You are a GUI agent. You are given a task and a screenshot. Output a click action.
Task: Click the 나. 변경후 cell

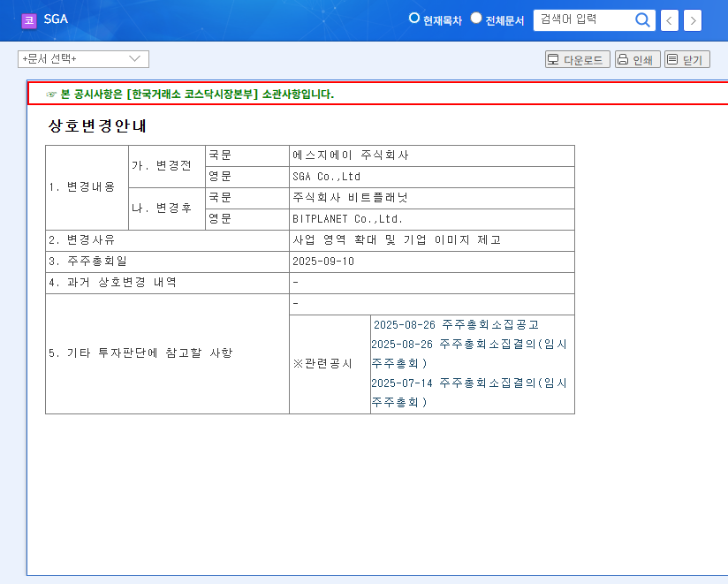tap(167, 209)
